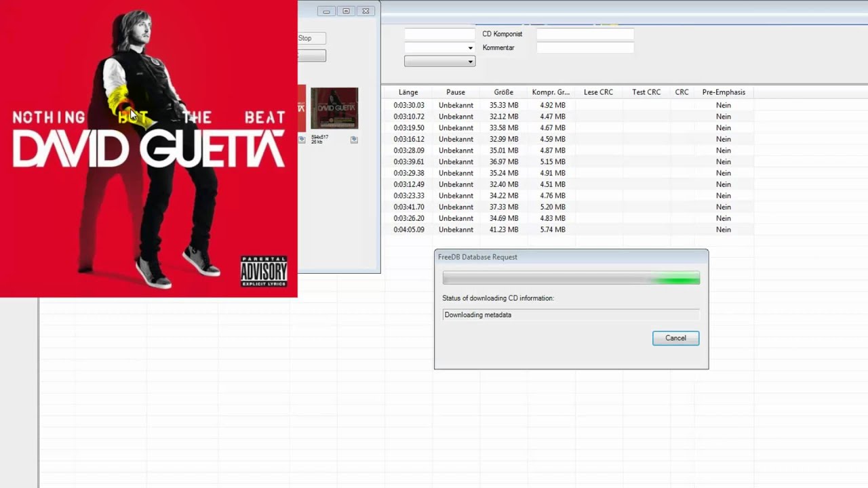The height and width of the screenshot is (488, 868).
Task: Sort by the Größe column header
Action: (504, 92)
